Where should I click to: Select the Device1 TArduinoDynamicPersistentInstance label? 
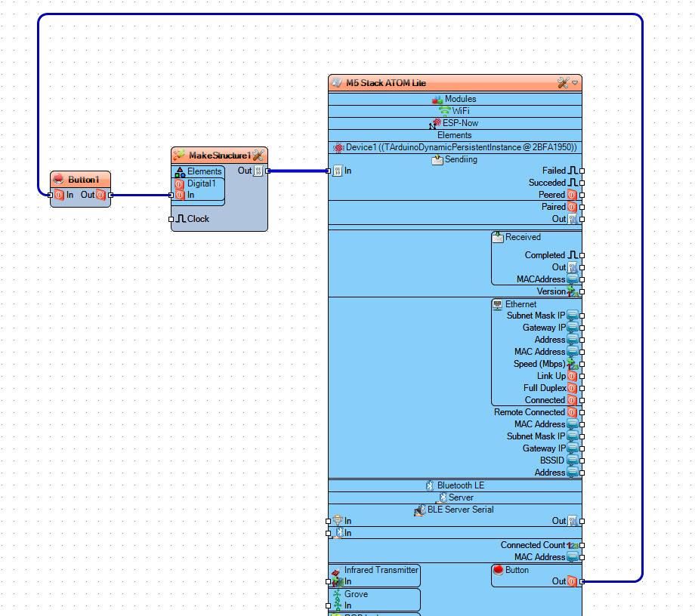(462, 147)
